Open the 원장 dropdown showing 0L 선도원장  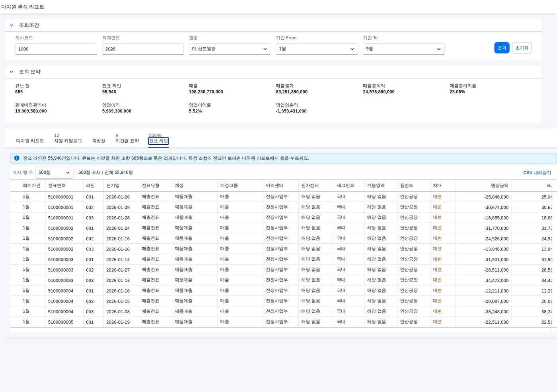(x=230, y=49)
